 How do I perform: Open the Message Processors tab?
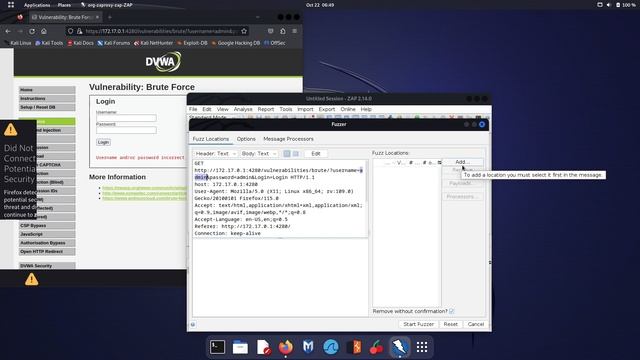288,139
